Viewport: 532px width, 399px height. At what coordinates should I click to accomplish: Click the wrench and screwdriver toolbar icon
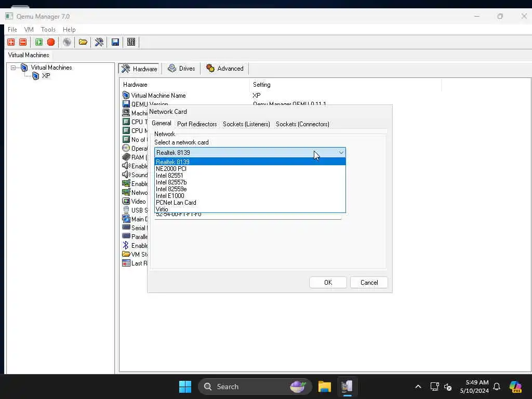pos(99,42)
